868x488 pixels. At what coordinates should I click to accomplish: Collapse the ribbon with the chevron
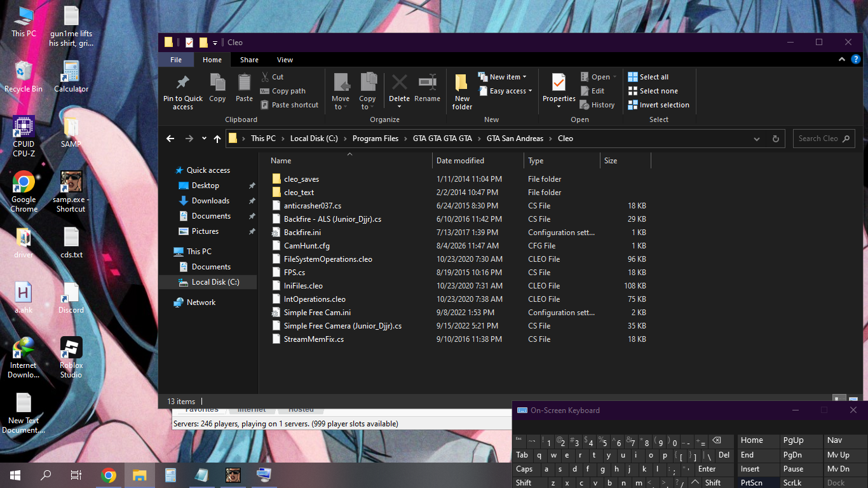(841, 60)
